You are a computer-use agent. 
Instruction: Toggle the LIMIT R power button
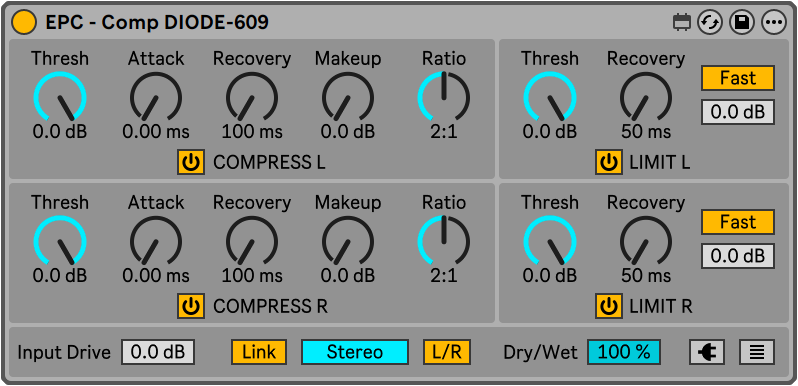click(609, 306)
